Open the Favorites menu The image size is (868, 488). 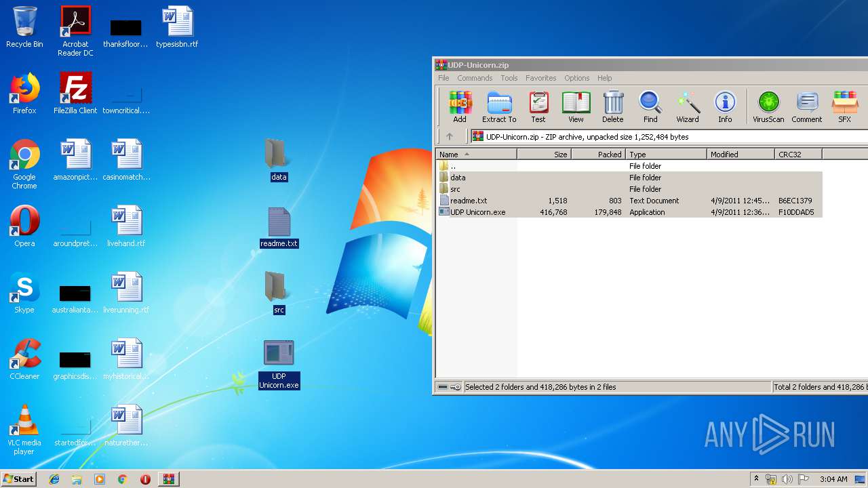click(x=540, y=78)
